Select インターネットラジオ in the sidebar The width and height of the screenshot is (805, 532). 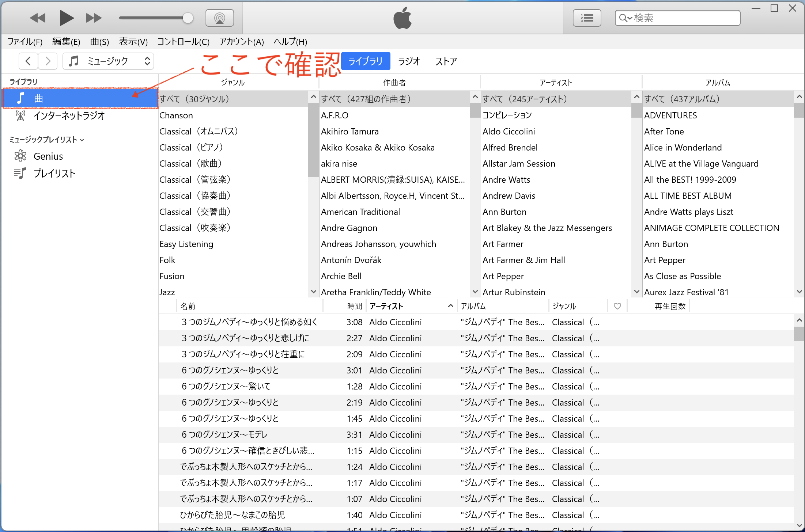click(x=69, y=116)
